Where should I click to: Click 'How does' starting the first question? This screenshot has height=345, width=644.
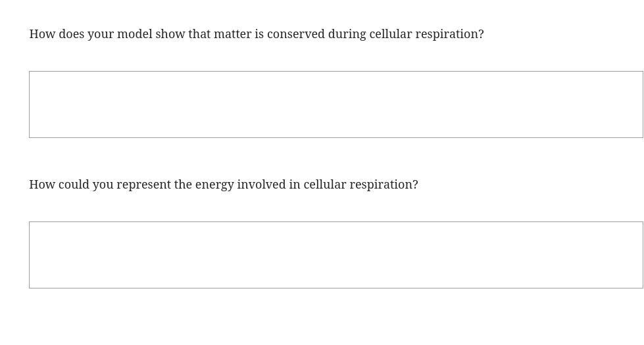point(57,34)
